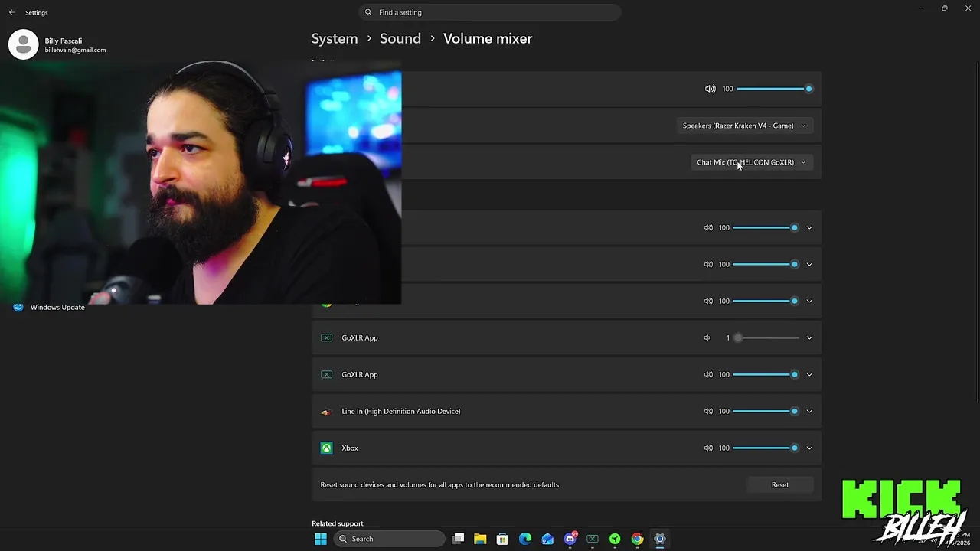Click Reset sound devices and volumes
This screenshot has width=980, height=551.
780,484
